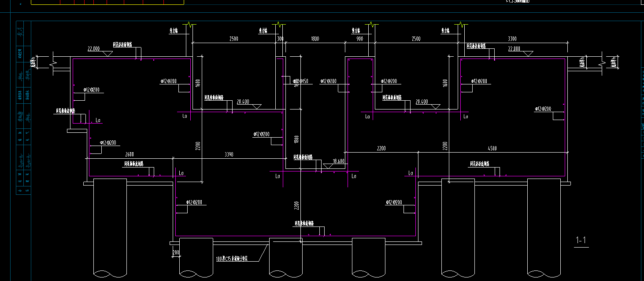Pick the 4500 dimension text
The width and height of the screenshot is (644, 281).
tap(492, 148)
